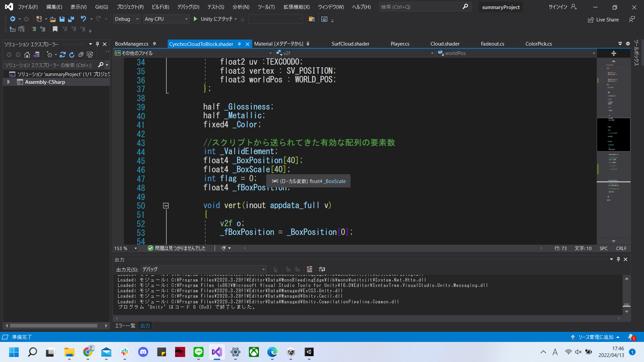The width and height of the screenshot is (644, 362).
Task: Click the Show All Files icon
Action: (90, 55)
